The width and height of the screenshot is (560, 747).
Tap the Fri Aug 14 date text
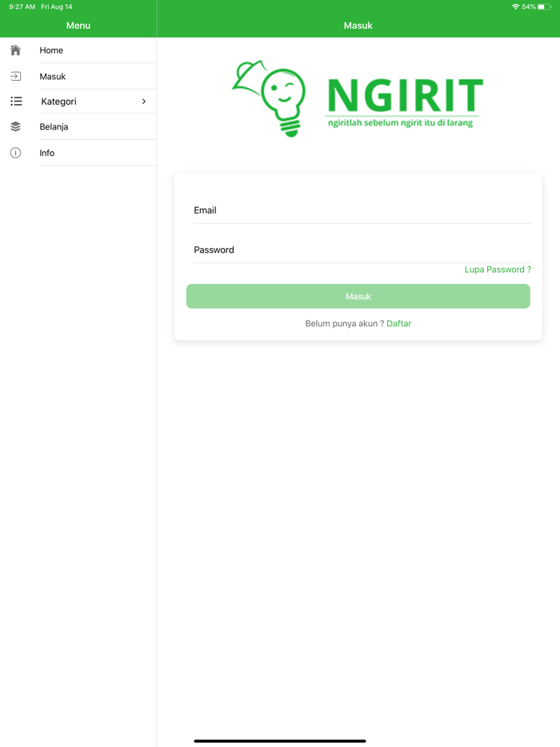coord(57,6)
